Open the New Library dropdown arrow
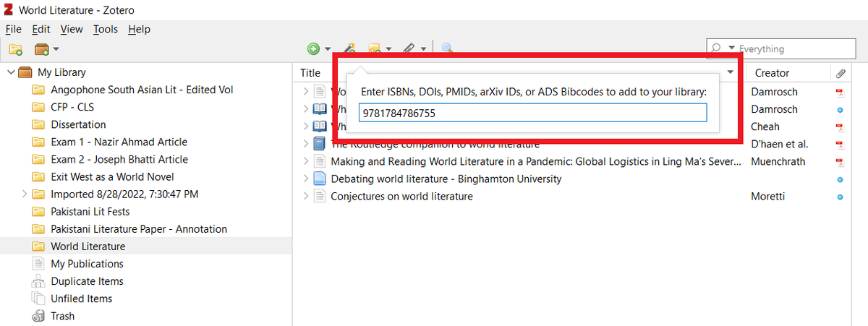 tap(56, 50)
